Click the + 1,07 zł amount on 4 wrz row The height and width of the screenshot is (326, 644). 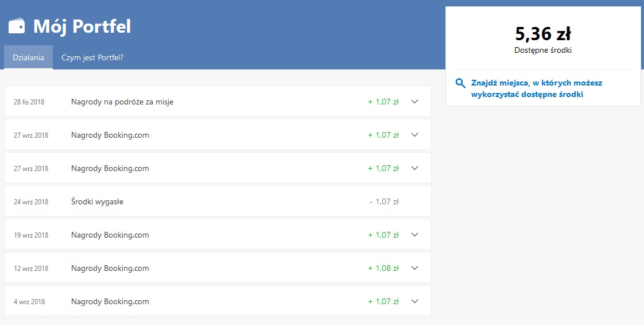pos(383,301)
